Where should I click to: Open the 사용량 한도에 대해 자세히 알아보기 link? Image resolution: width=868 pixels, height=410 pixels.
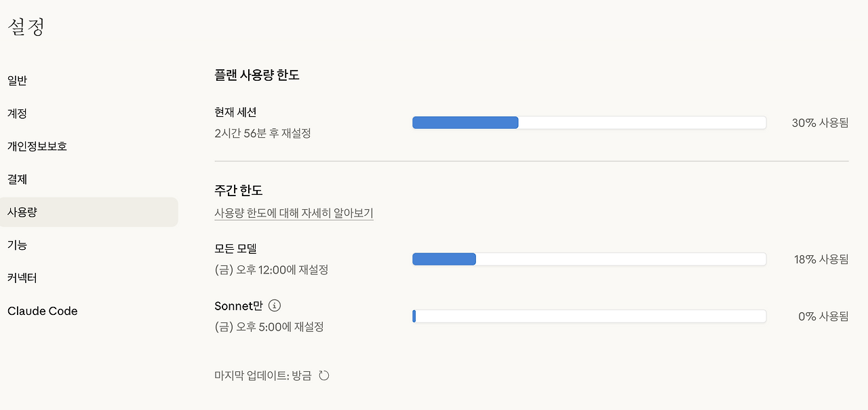294,213
